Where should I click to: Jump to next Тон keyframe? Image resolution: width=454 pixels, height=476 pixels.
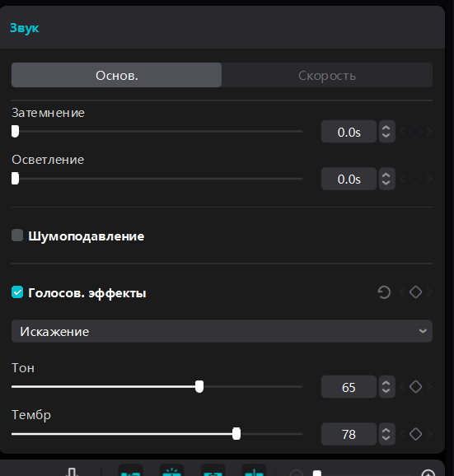[x=429, y=387]
